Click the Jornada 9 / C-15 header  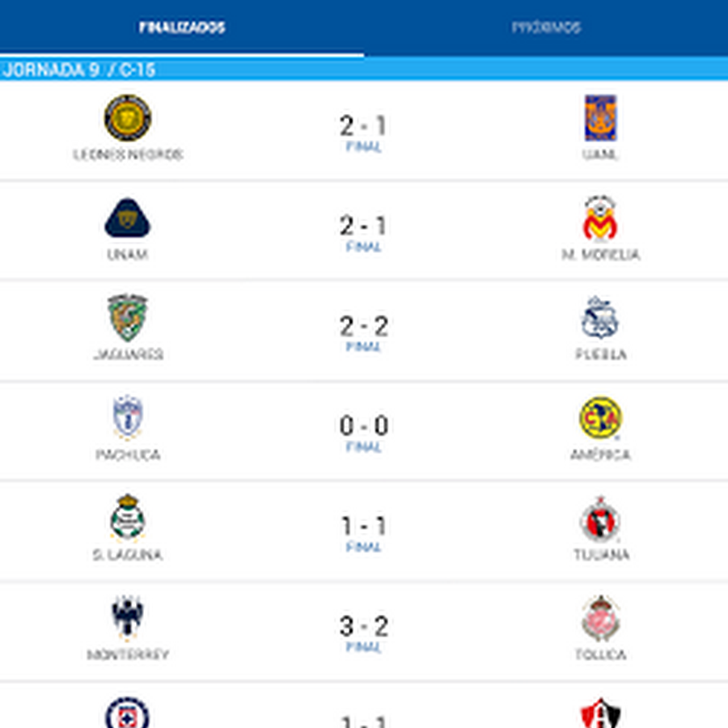pyautogui.click(x=78, y=70)
